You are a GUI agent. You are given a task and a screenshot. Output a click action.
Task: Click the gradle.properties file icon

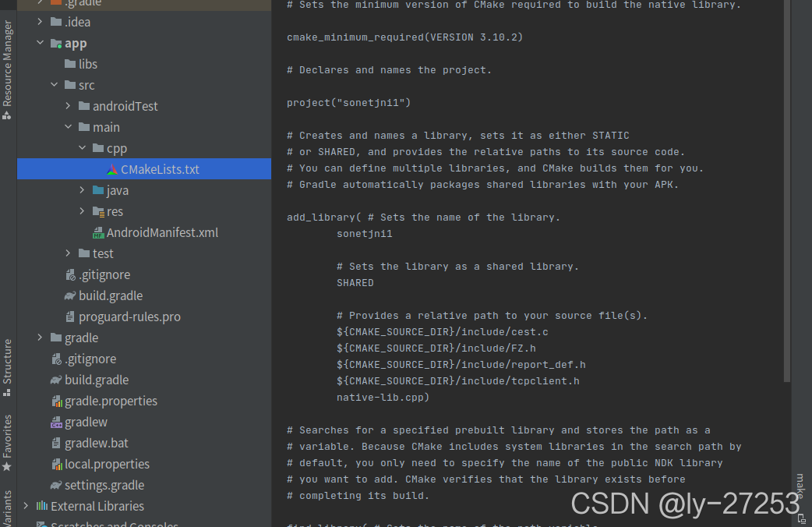pyautogui.click(x=56, y=401)
